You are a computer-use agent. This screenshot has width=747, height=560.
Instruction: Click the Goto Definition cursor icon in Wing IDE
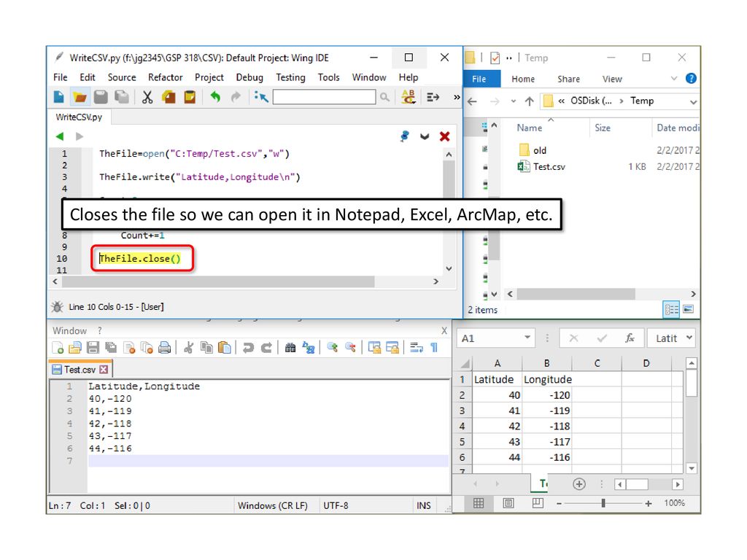[261, 97]
